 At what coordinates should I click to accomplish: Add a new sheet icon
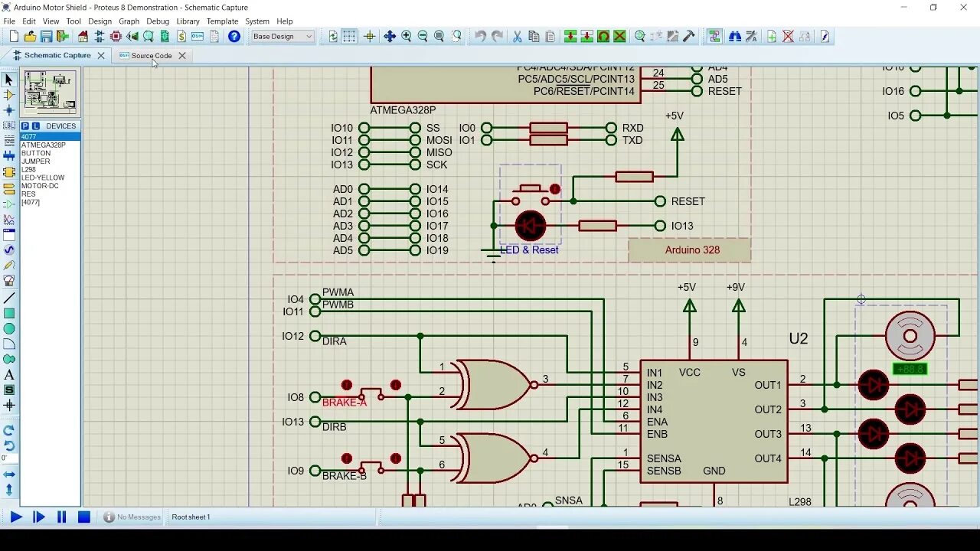[772, 37]
